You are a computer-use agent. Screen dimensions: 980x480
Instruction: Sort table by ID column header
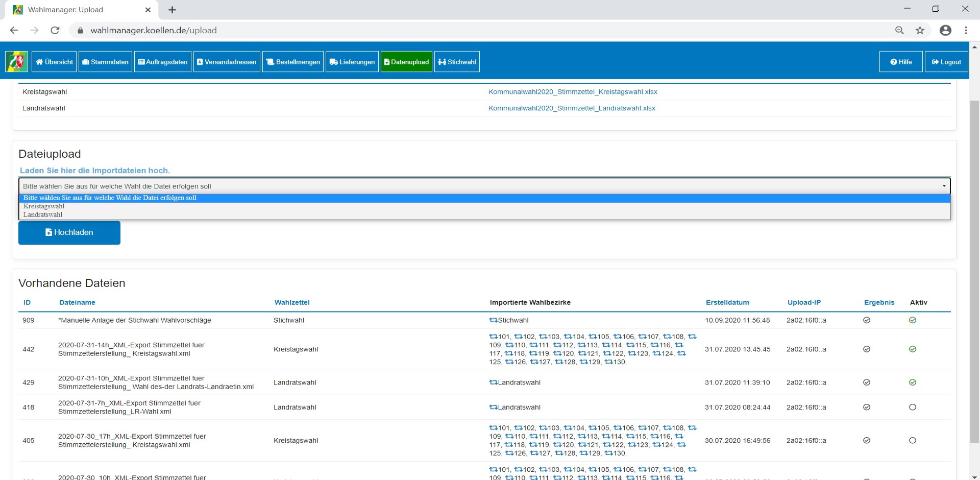[27, 302]
